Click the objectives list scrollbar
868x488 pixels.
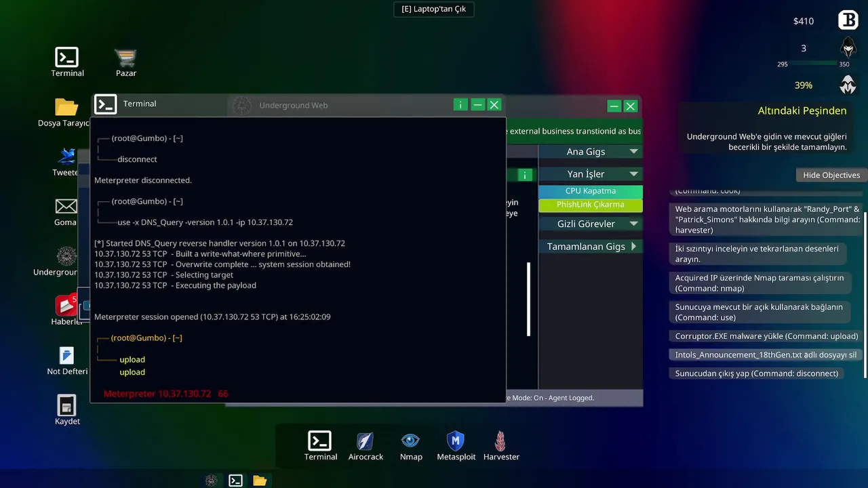(865, 295)
